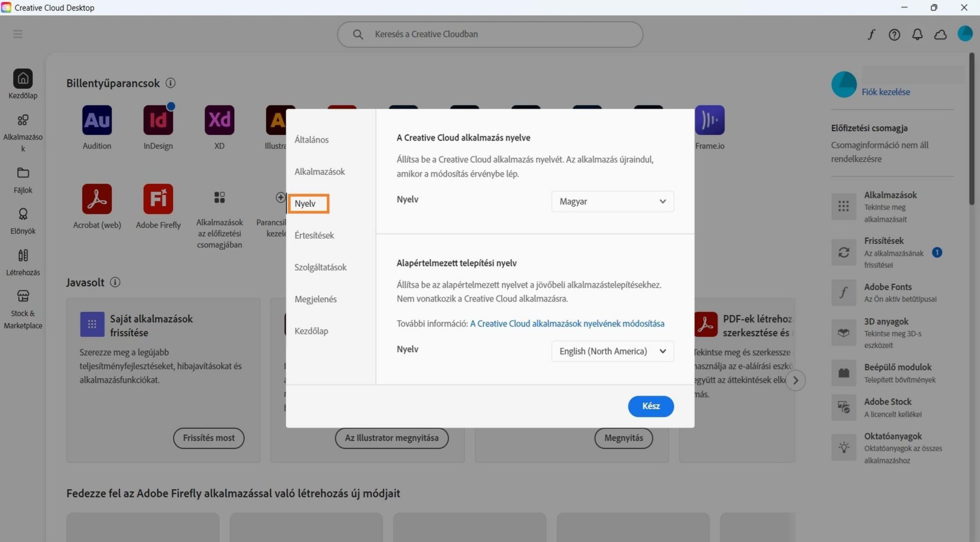
Task: Open the English (North America) install language dropdown
Action: point(612,351)
